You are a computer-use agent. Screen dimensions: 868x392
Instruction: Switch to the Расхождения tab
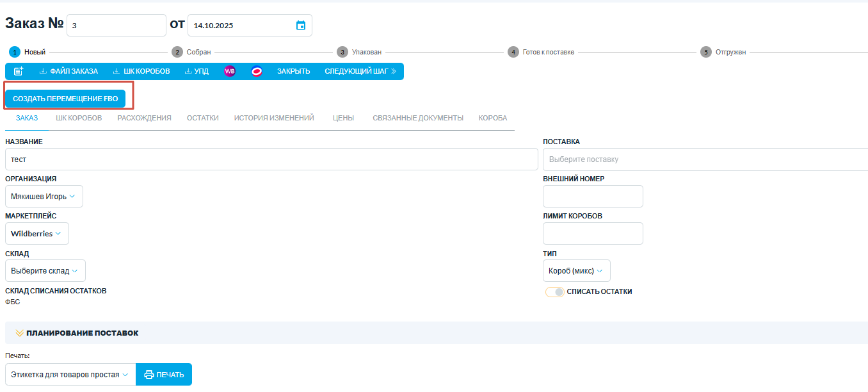coord(144,118)
